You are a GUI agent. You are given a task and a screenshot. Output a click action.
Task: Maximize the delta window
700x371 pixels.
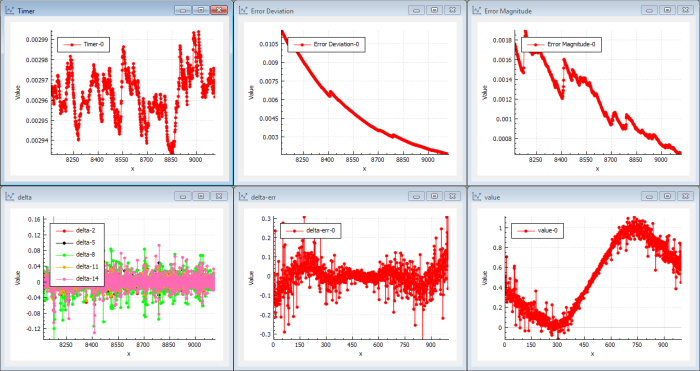click(201, 196)
